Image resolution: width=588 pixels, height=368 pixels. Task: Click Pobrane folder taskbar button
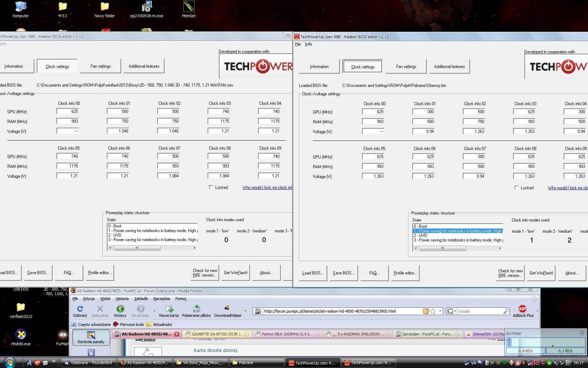click(x=256, y=363)
